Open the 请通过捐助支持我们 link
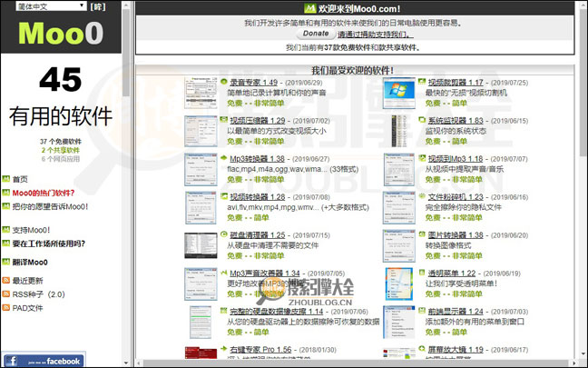This screenshot has height=368, width=588. 375,35
